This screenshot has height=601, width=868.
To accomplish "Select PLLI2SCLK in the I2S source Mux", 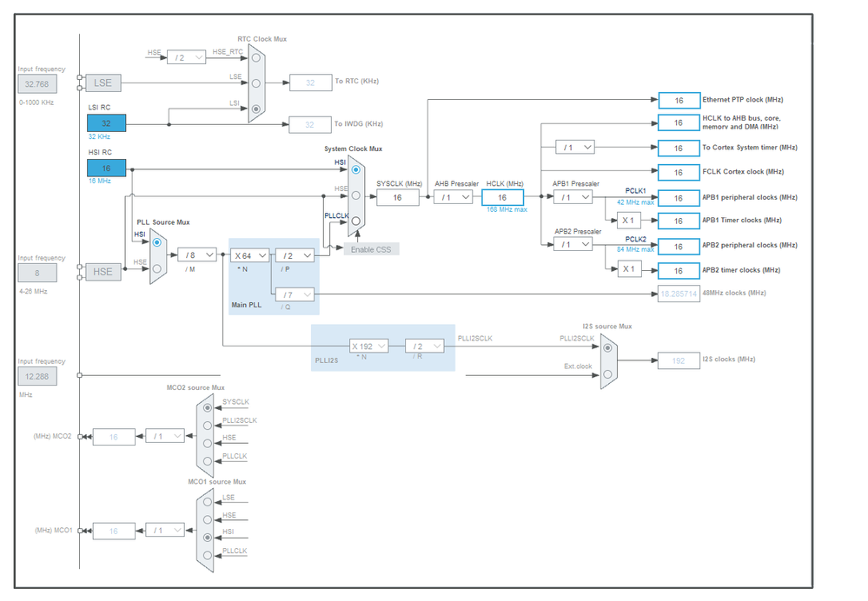I will pyautogui.click(x=608, y=348).
